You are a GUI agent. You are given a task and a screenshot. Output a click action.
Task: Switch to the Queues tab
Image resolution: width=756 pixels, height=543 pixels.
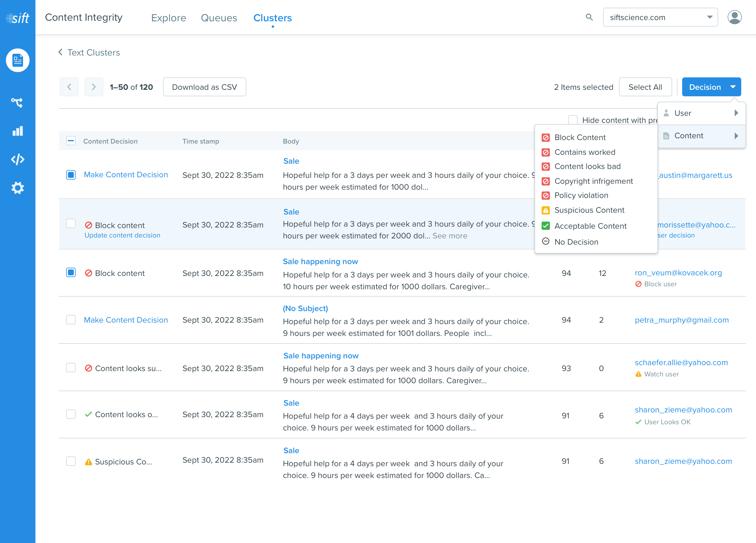(x=219, y=18)
